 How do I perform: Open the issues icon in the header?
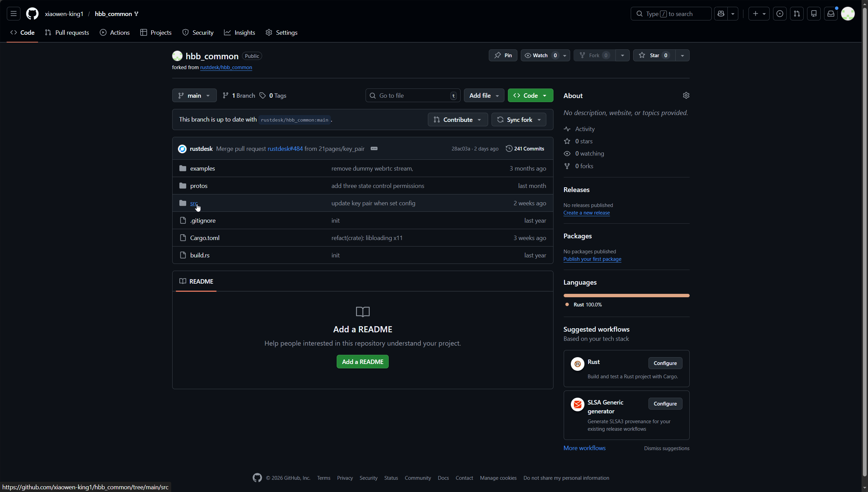tap(780, 14)
